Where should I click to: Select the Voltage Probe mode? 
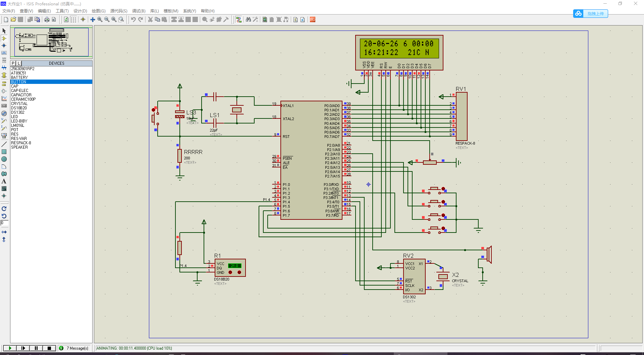coord(4,121)
